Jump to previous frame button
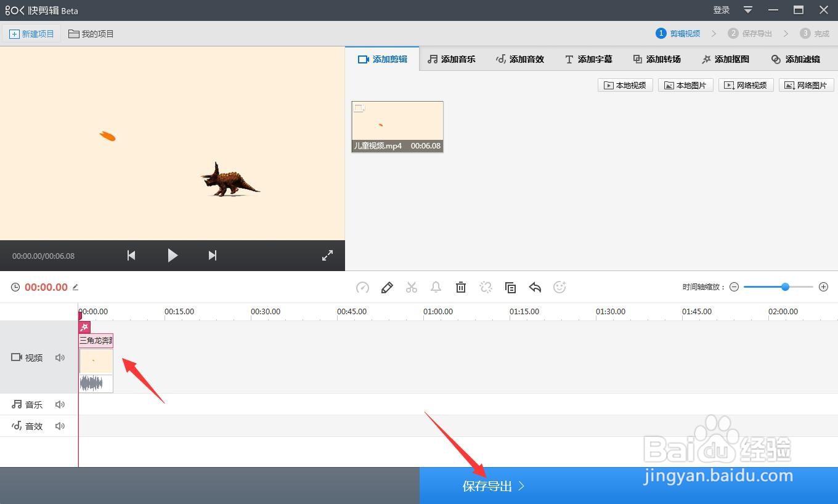 131,255
